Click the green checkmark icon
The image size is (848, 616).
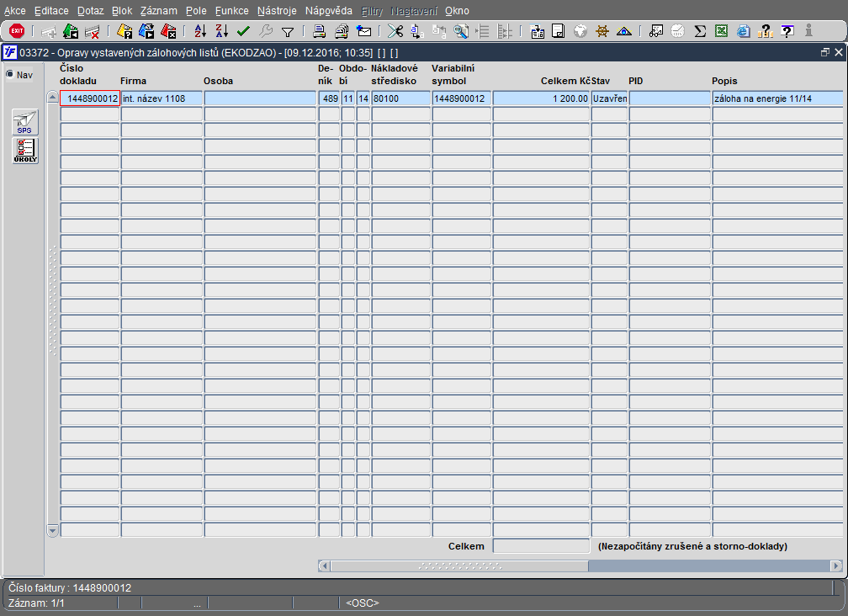click(x=243, y=31)
